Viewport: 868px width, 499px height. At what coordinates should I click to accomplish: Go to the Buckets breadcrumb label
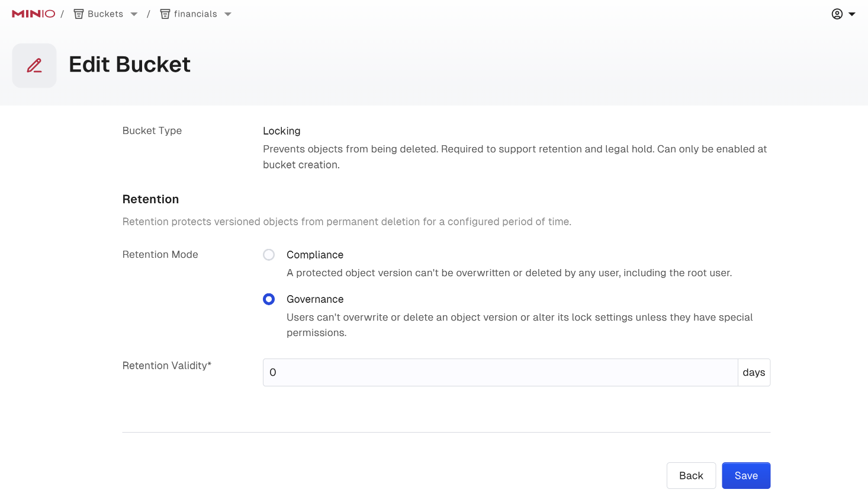click(105, 14)
